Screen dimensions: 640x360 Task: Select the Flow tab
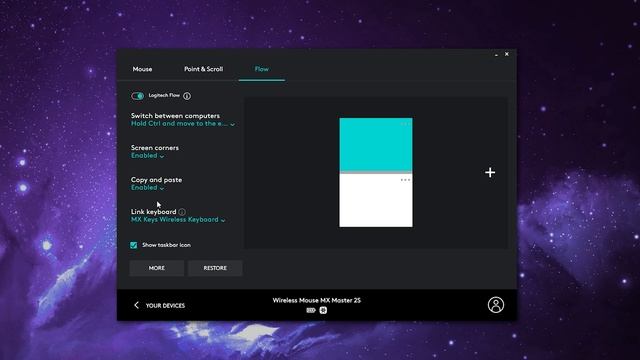coord(262,69)
